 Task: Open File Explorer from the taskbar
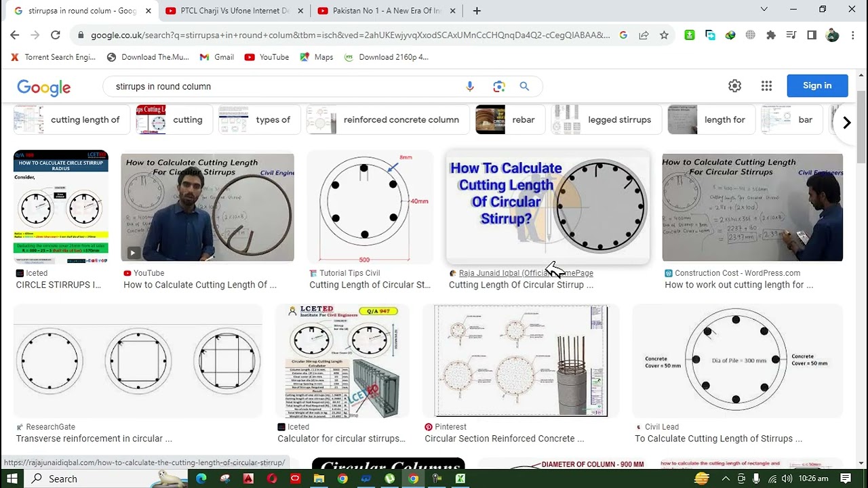(x=319, y=479)
